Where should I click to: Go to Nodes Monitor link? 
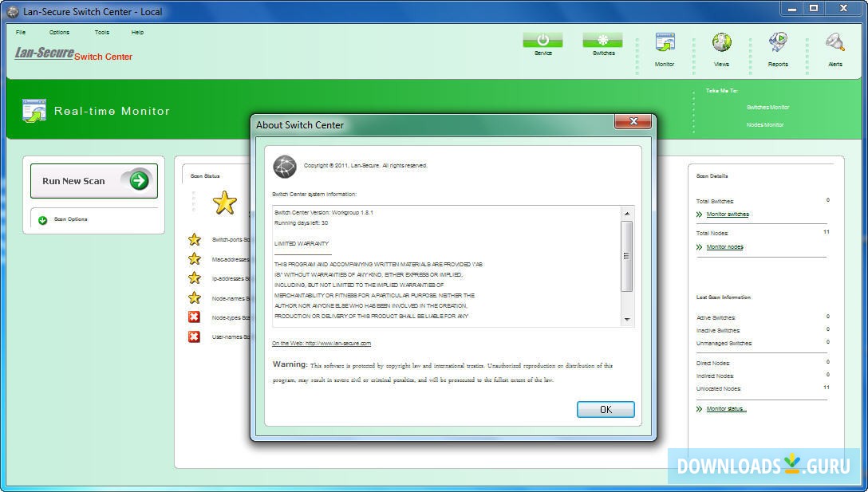(x=765, y=125)
